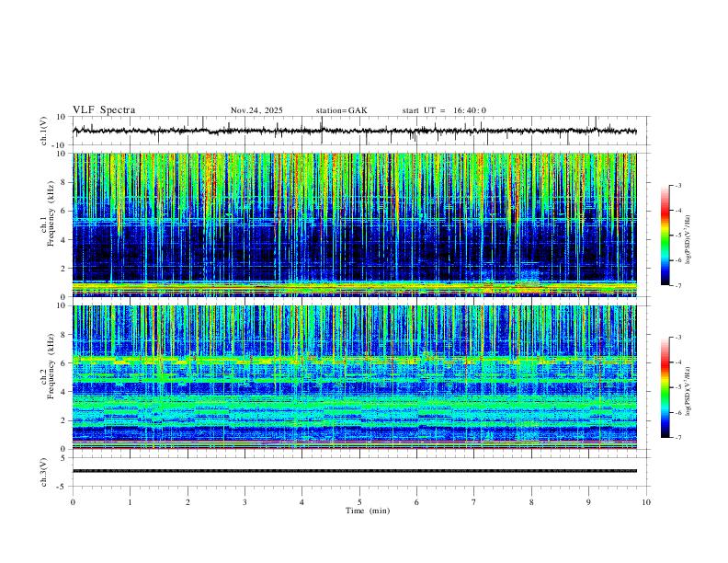Click the date 'Nov.24, 2025'
The image size is (728, 563).
point(256,110)
